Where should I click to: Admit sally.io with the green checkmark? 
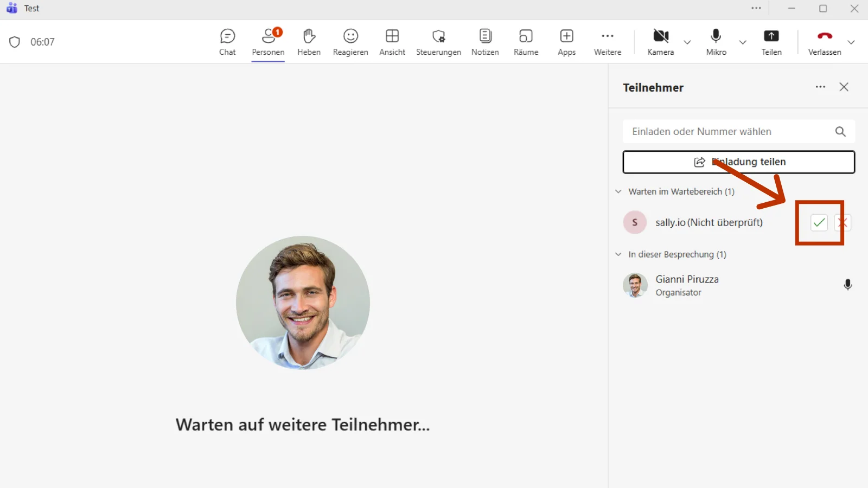(x=819, y=222)
